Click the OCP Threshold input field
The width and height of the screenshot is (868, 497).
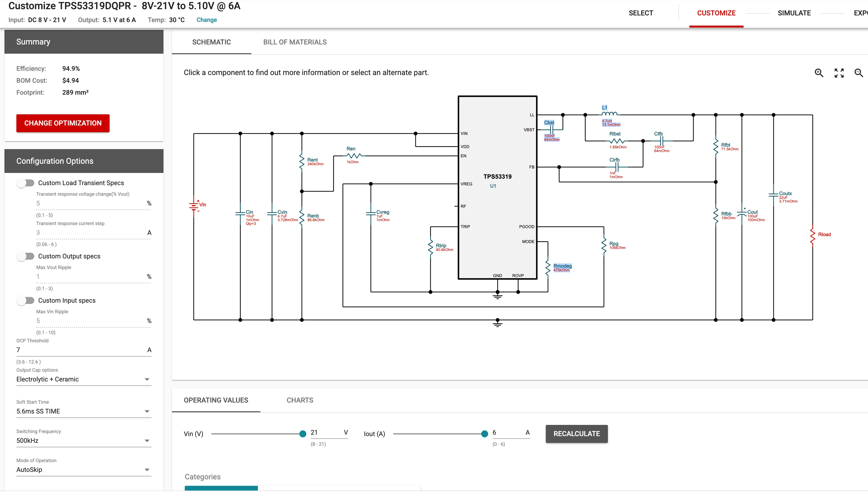click(83, 350)
